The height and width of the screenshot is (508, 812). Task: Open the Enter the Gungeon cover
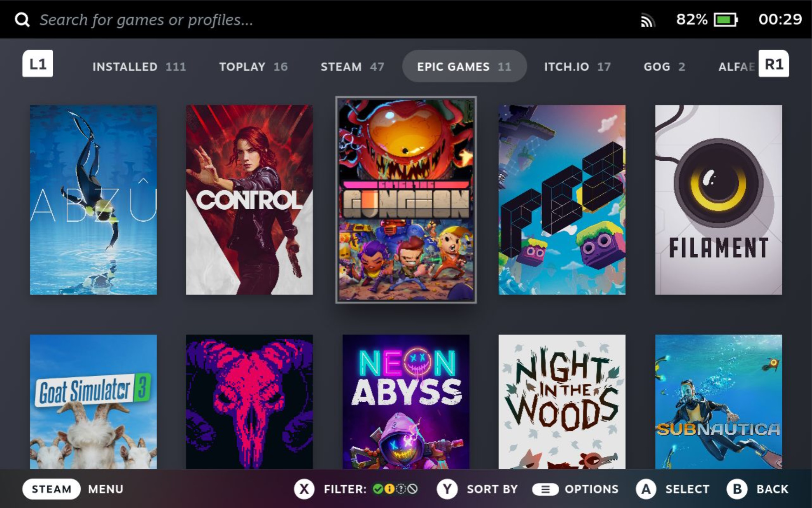406,200
